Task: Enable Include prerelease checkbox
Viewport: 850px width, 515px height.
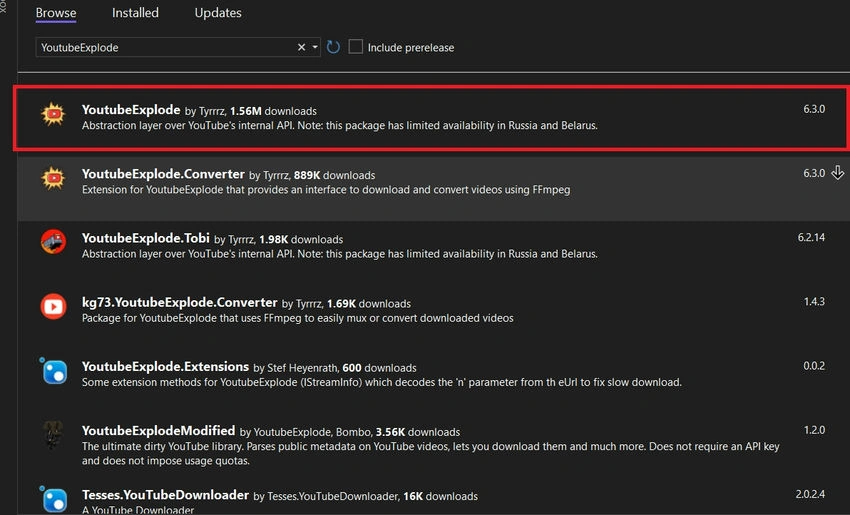Action: (x=356, y=47)
